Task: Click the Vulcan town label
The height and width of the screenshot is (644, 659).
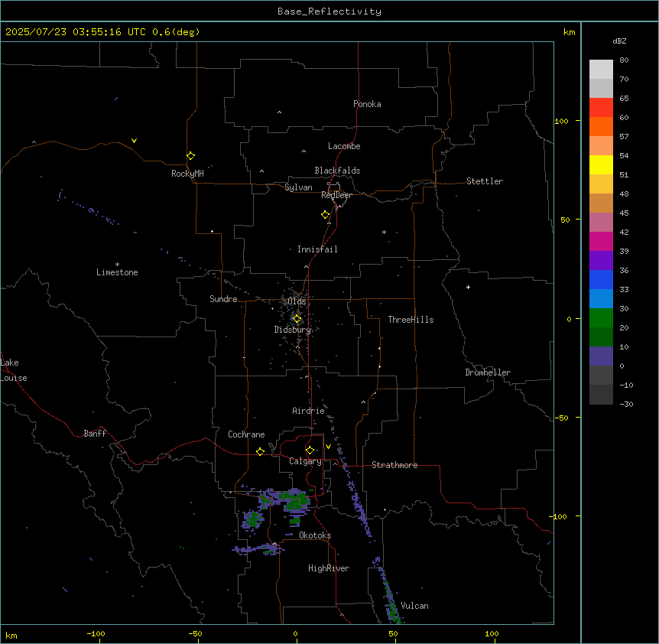Action: click(x=415, y=606)
